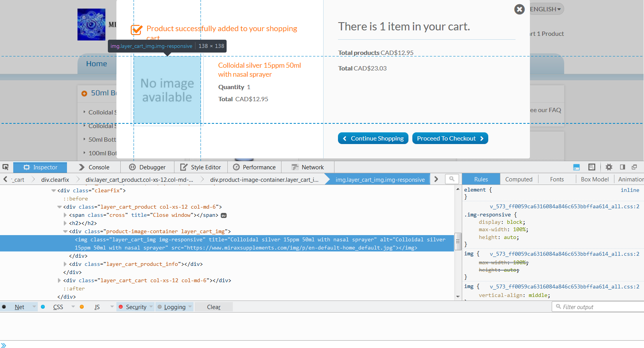Expand the layer_cart_product_info div node
The width and height of the screenshot is (644, 348).
coord(65,264)
